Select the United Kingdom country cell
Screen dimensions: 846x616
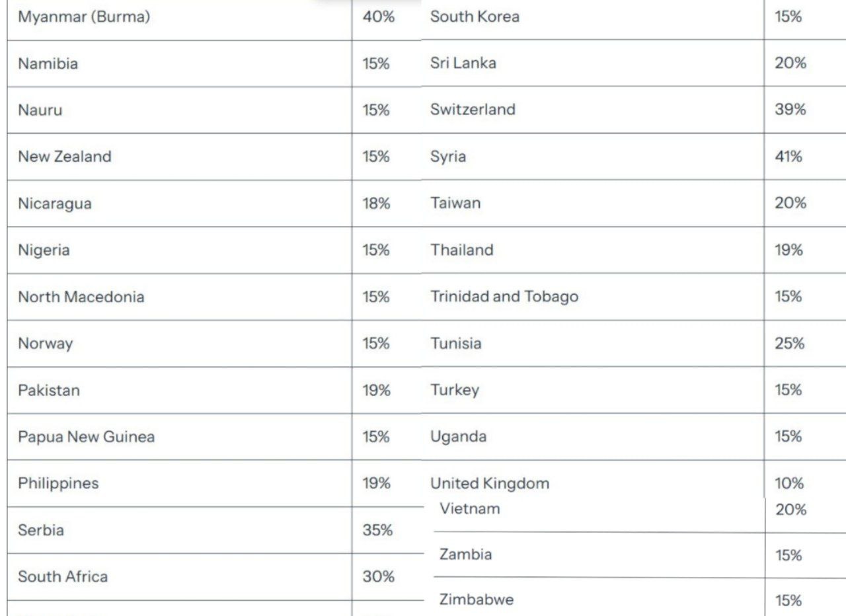[490, 484]
